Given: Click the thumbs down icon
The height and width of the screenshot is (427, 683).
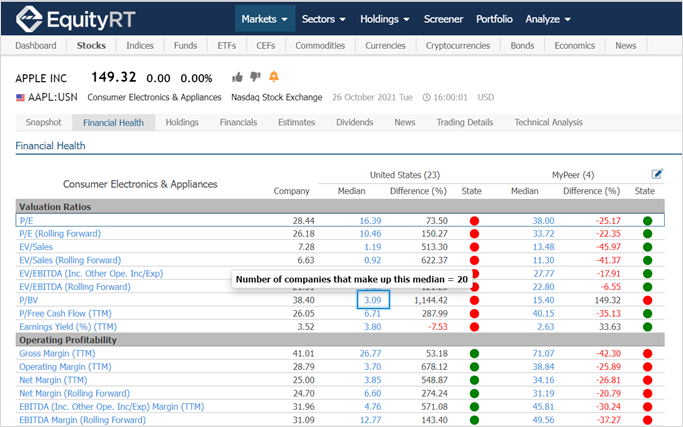Looking at the screenshot, I should coord(255,77).
